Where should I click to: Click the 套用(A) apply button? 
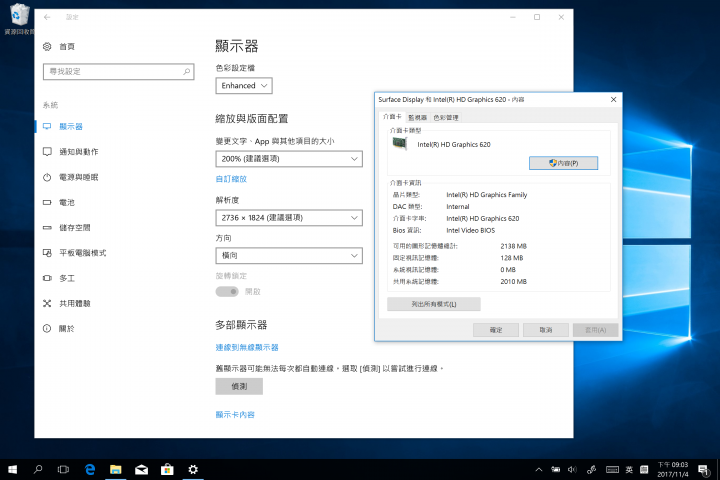click(x=596, y=330)
